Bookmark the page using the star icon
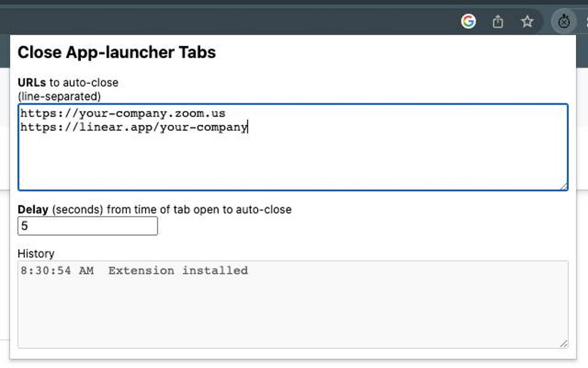The width and height of the screenshot is (588, 368). coord(527,22)
